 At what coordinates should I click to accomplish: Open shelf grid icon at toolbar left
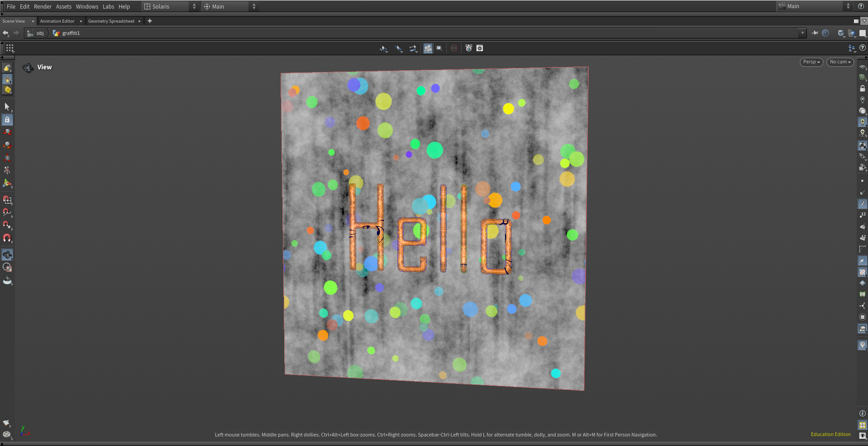coord(10,48)
